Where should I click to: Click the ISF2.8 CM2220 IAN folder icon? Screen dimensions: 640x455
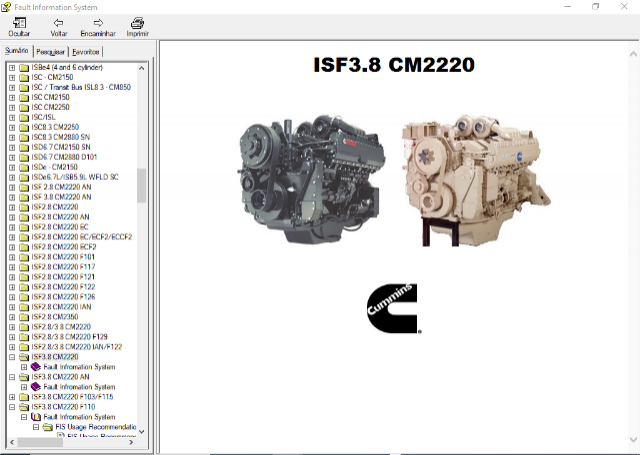pyautogui.click(x=24, y=307)
